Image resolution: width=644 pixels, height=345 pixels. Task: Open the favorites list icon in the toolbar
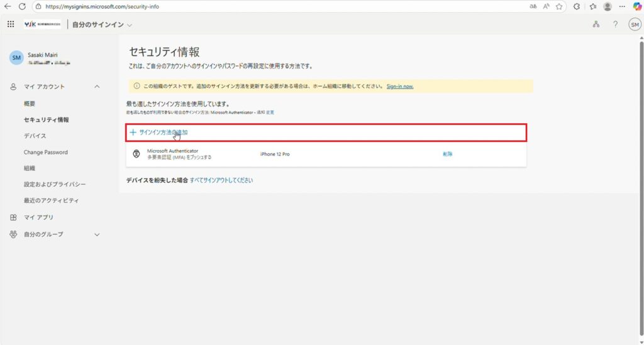coord(592,6)
